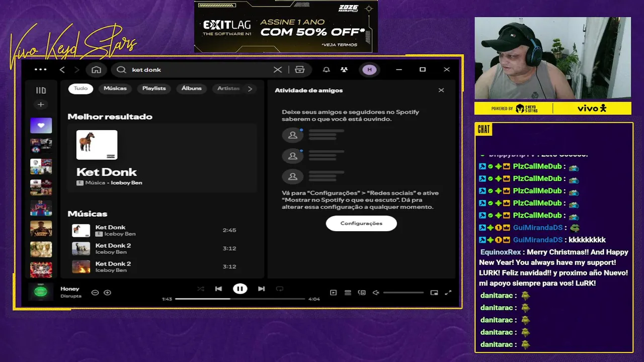Seek on the song progress bar

click(240, 299)
